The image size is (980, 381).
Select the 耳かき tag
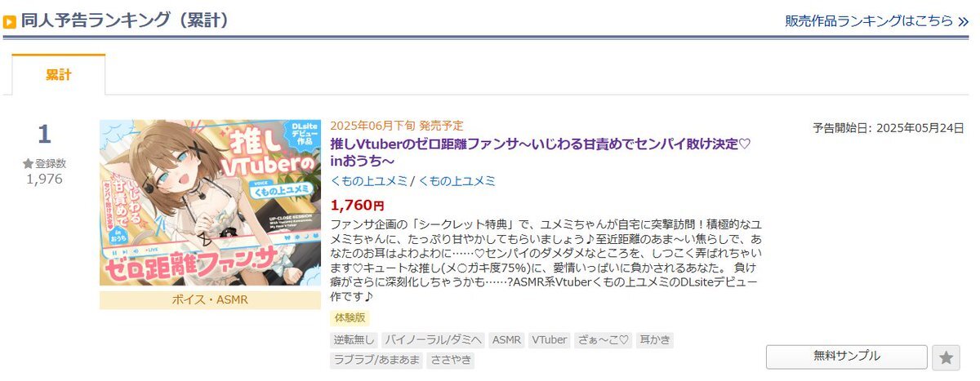coord(655,340)
